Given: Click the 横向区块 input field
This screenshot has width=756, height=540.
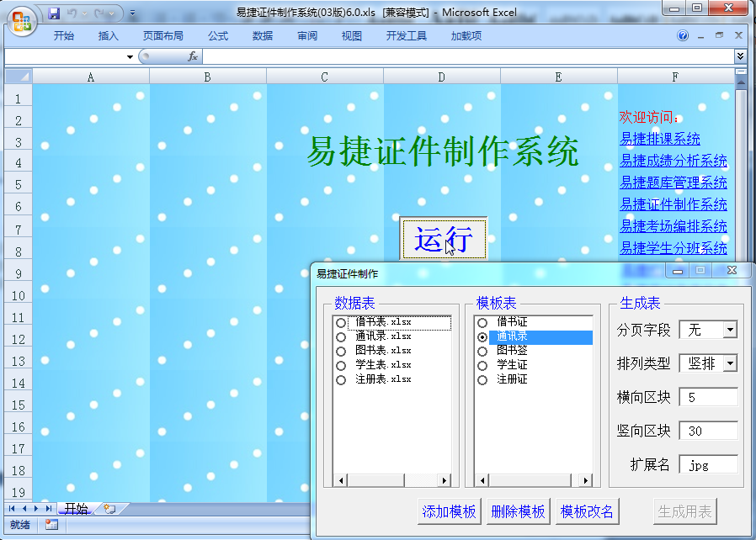Looking at the screenshot, I should [708, 397].
